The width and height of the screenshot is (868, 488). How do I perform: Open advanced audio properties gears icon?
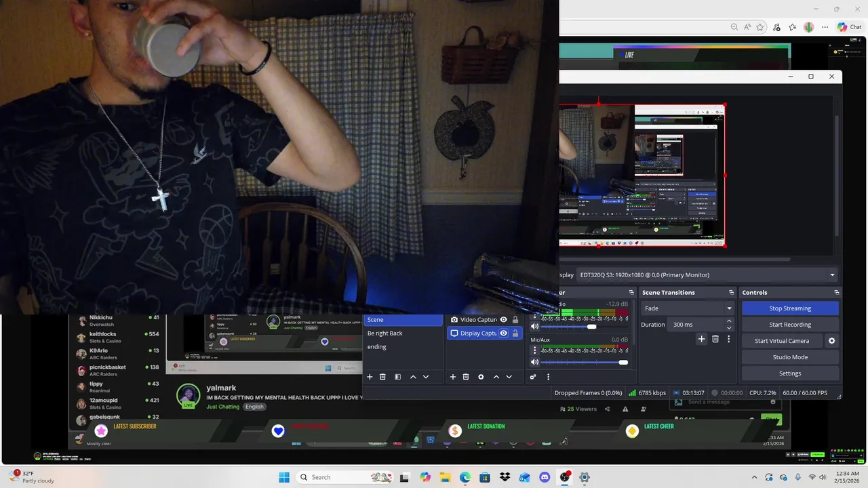[x=533, y=377]
